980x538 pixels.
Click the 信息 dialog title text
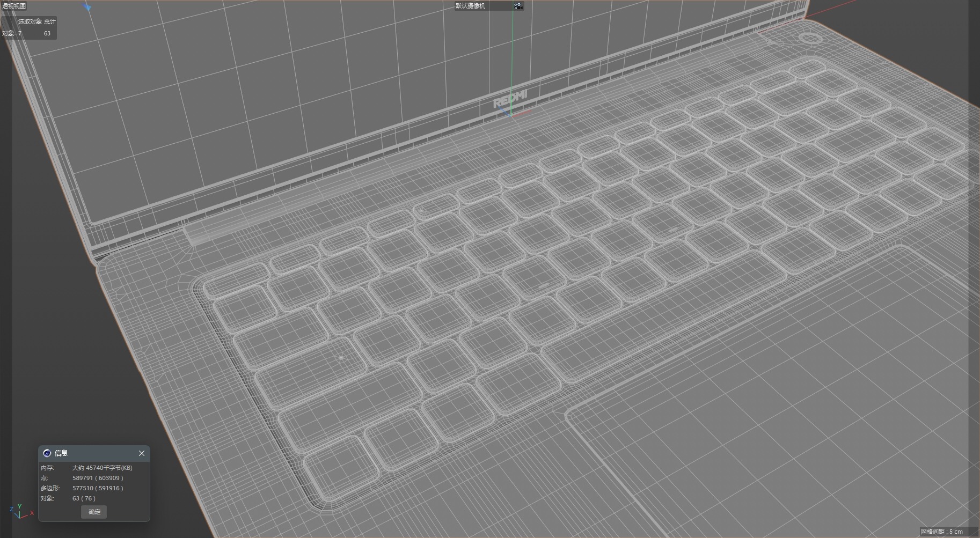pos(61,453)
